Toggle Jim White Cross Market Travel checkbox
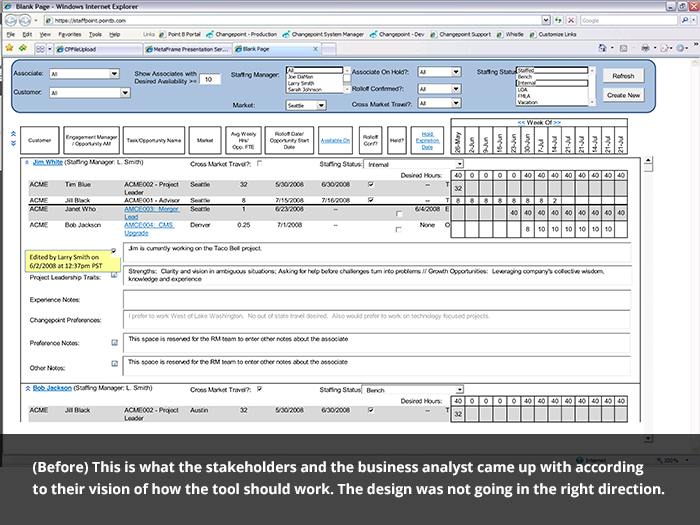This screenshot has width=700, height=525. 259,163
